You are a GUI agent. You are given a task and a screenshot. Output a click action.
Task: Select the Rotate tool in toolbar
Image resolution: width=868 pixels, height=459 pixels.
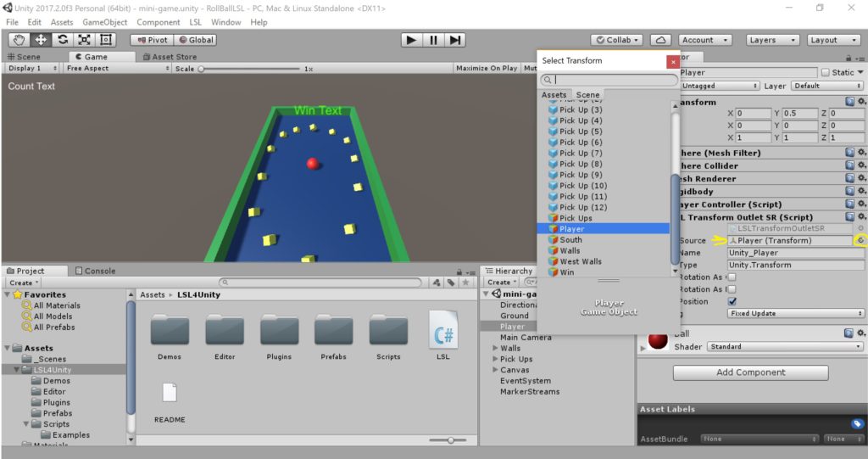click(63, 40)
